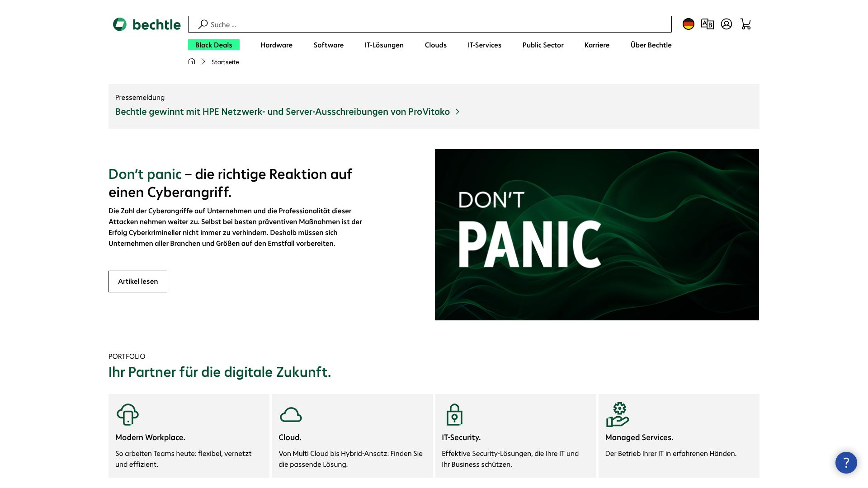
Task: Open the language translation icon
Action: click(x=707, y=24)
